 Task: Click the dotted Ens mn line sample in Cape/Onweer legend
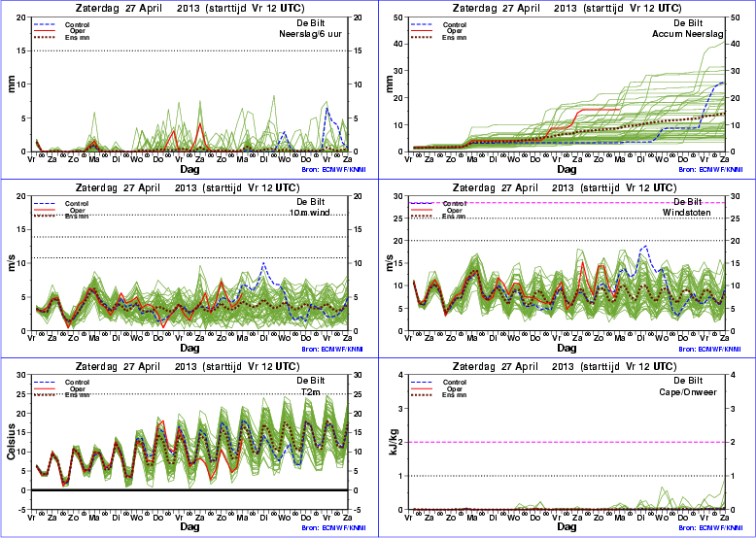(x=422, y=394)
